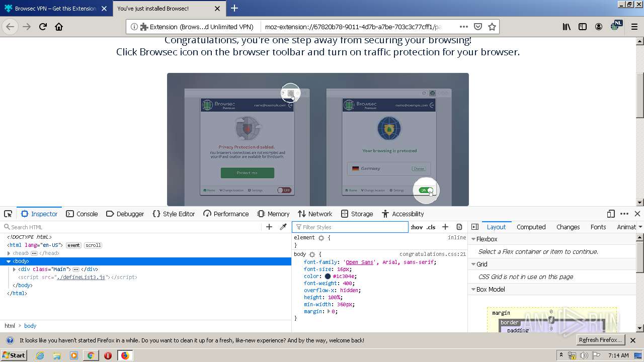This screenshot has height=362, width=644.
Task: Select the Fonts sidebar tab
Action: click(x=598, y=227)
